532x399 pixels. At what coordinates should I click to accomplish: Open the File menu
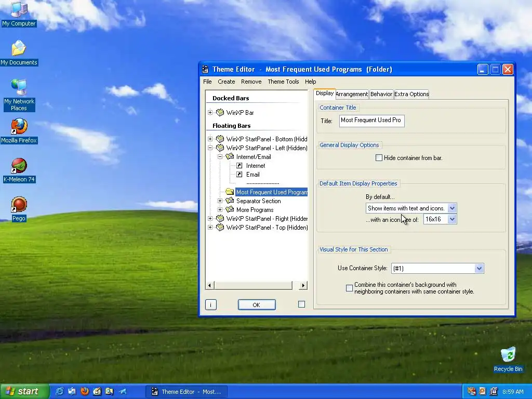click(207, 82)
